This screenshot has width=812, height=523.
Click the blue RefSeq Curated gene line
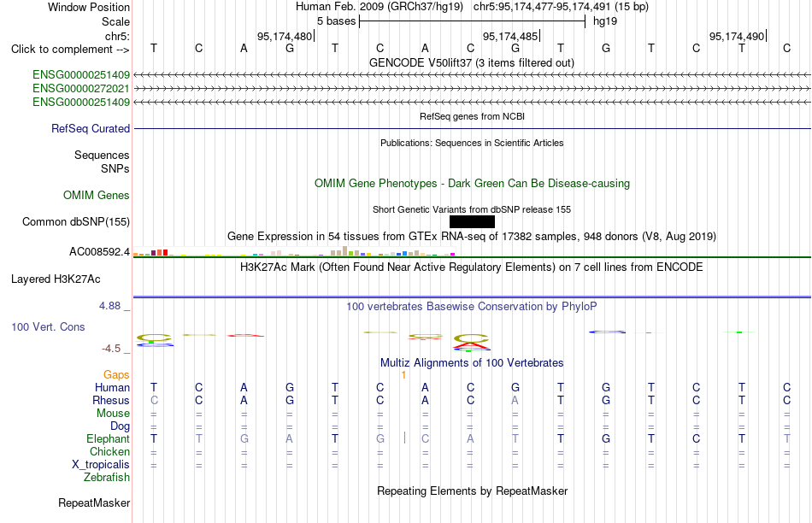pos(472,128)
